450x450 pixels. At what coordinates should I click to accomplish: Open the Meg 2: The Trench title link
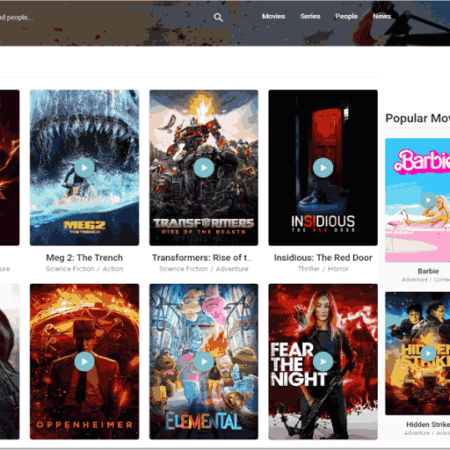pyautogui.click(x=84, y=258)
